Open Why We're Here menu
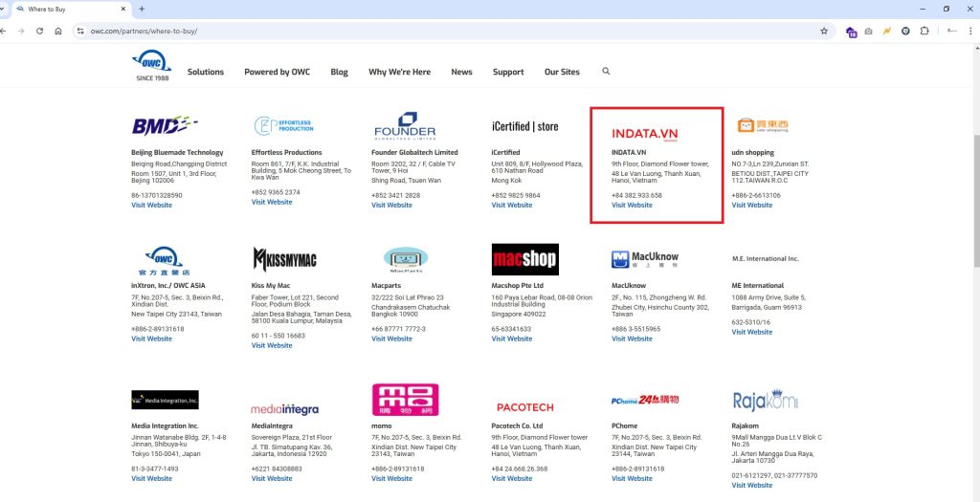 [x=399, y=72]
